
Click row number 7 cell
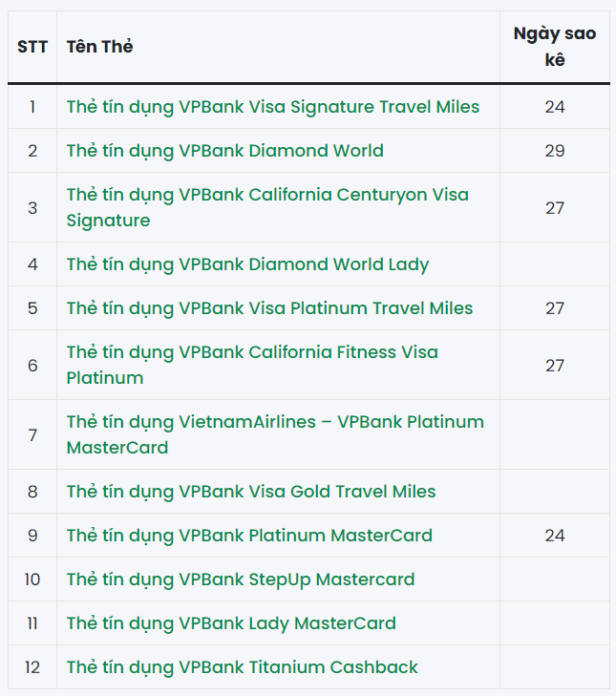[x=32, y=435]
